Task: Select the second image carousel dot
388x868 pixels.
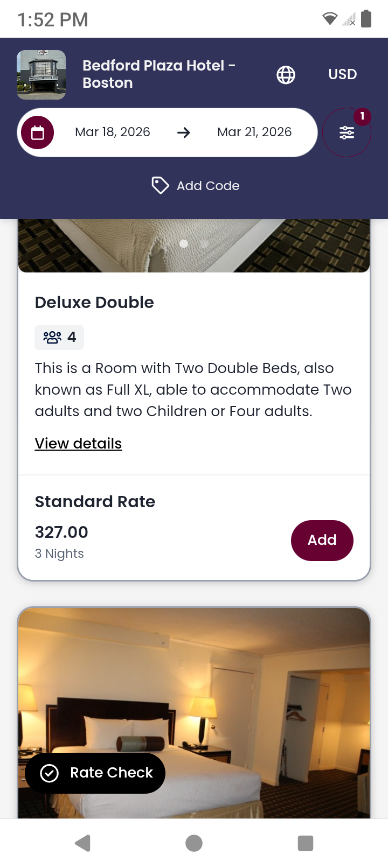Action: click(204, 244)
